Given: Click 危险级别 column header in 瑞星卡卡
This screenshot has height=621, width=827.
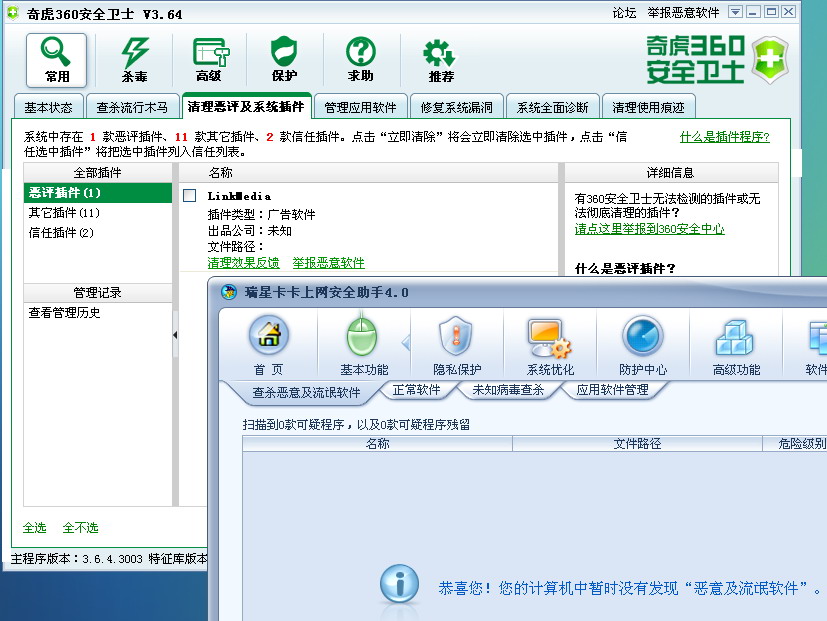Looking at the screenshot, I should (795, 444).
